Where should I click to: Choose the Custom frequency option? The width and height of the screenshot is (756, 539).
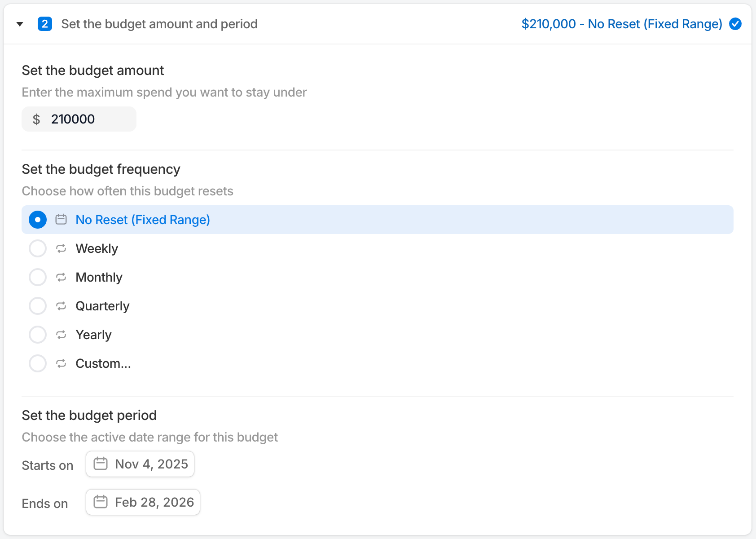tap(37, 363)
